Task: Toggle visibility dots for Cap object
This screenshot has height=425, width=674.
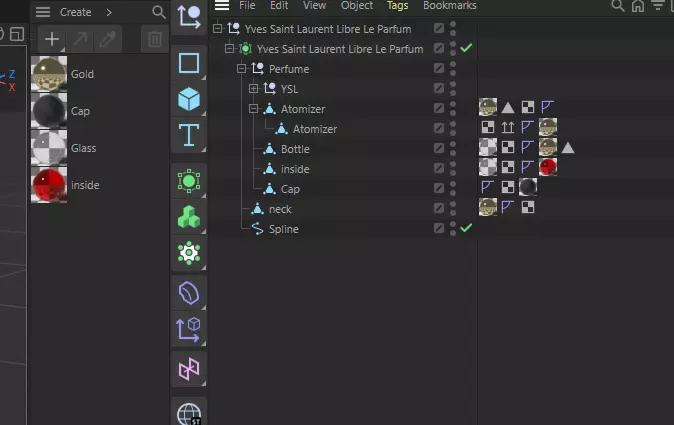Action: (x=453, y=188)
